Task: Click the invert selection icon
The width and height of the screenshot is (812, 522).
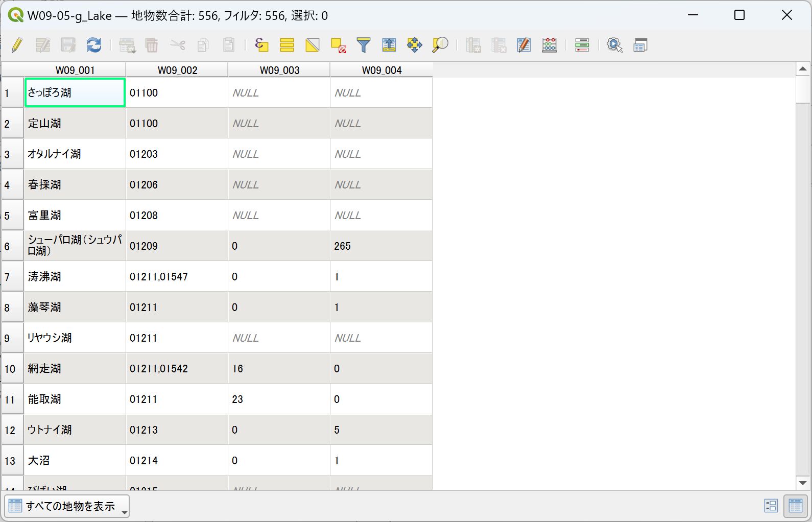Action: (x=313, y=45)
